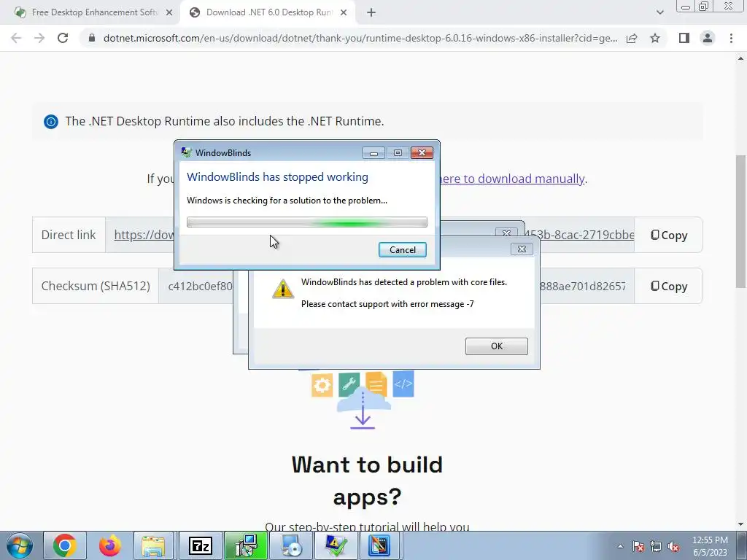Viewport: 747px width, 560px height.
Task: Click WindowBlinds title bar icon
Action: point(186,152)
